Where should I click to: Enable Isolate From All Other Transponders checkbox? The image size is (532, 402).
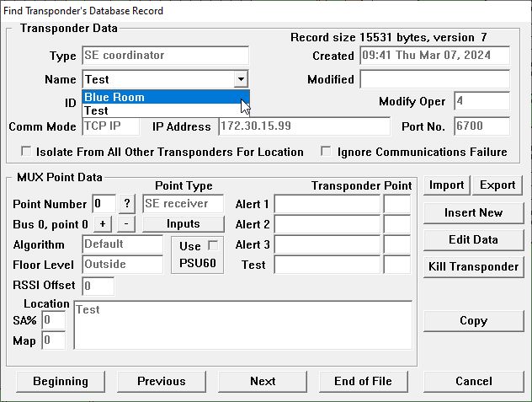click(x=27, y=153)
